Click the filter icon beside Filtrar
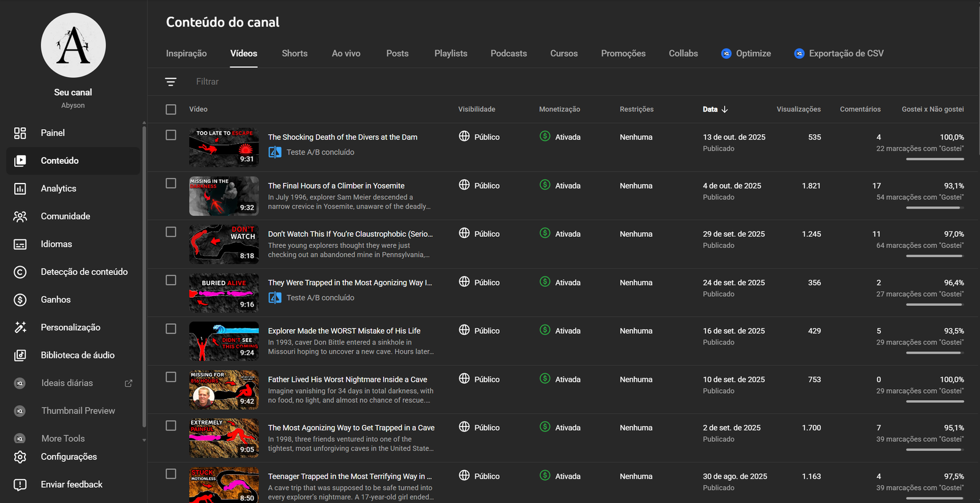Image resolution: width=980 pixels, height=503 pixels. pos(171,82)
